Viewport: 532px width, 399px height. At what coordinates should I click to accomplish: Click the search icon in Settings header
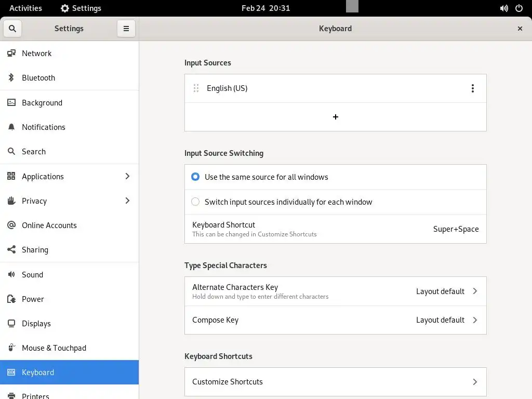12,29
